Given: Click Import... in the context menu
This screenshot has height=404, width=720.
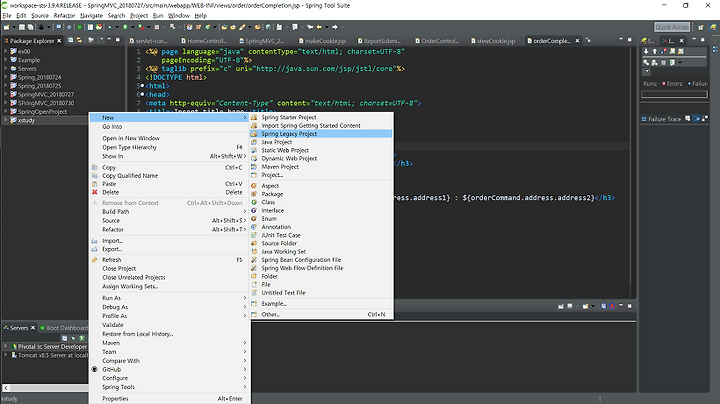Looking at the screenshot, I should point(170,241).
